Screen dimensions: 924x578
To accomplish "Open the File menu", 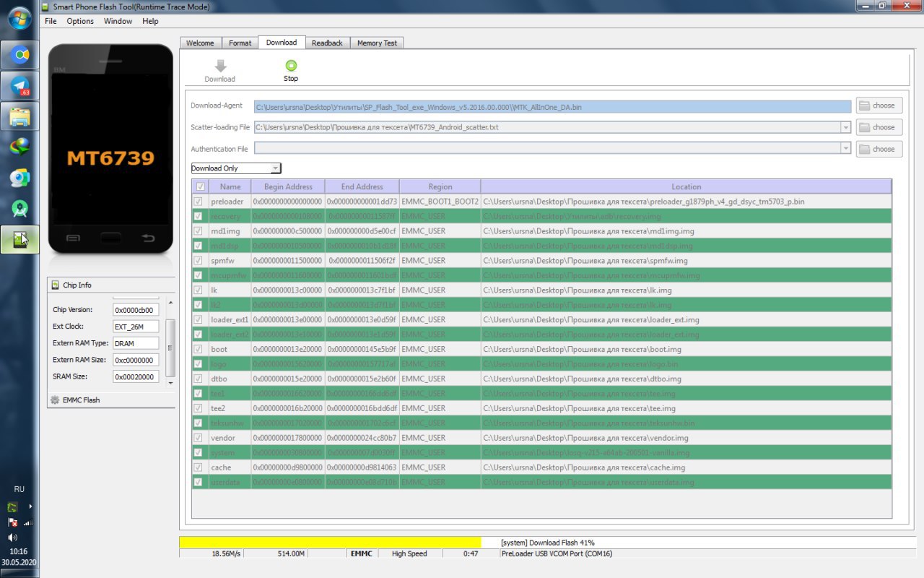I will click(51, 21).
